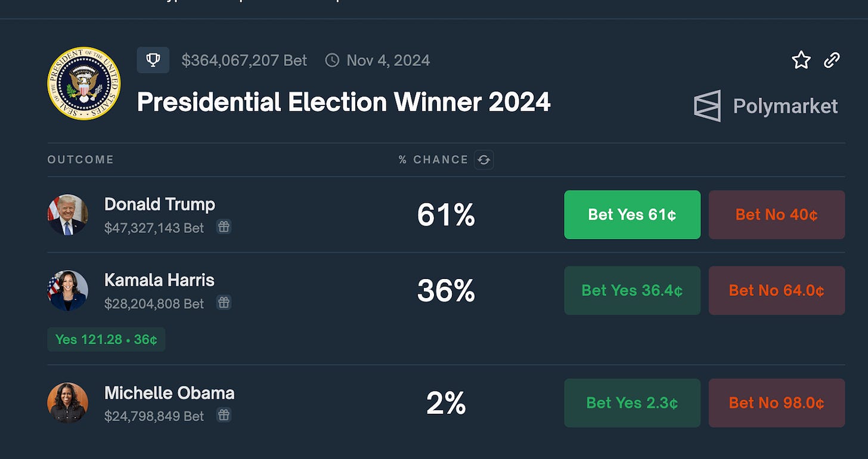Click gift icon under Kamala Harris

[224, 303]
